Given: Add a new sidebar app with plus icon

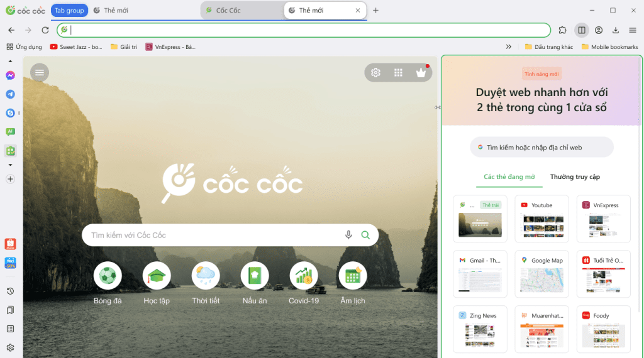Looking at the screenshot, I should coord(10,179).
